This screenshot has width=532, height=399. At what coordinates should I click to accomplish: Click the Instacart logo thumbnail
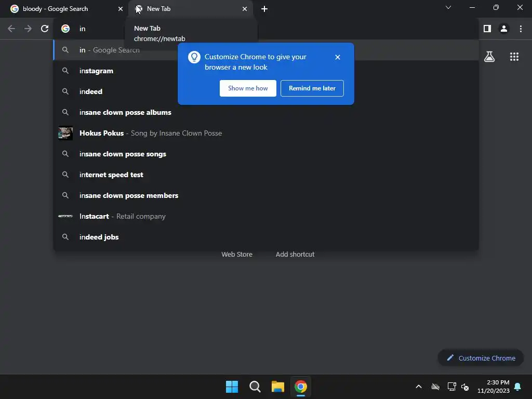65,216
